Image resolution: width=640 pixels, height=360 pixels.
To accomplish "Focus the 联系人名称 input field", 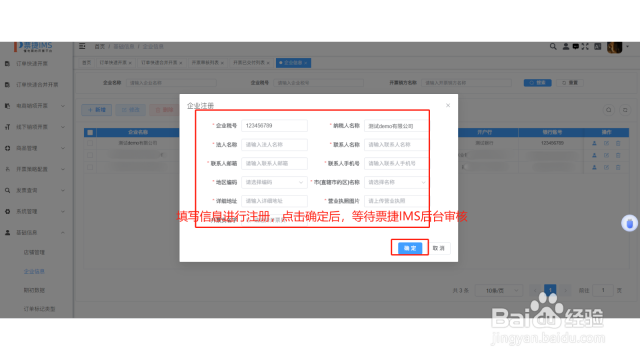I will click(x=396, y=144).
